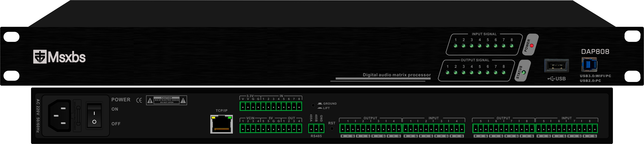Click the 'ON' label by power switch

pos(115,109)
